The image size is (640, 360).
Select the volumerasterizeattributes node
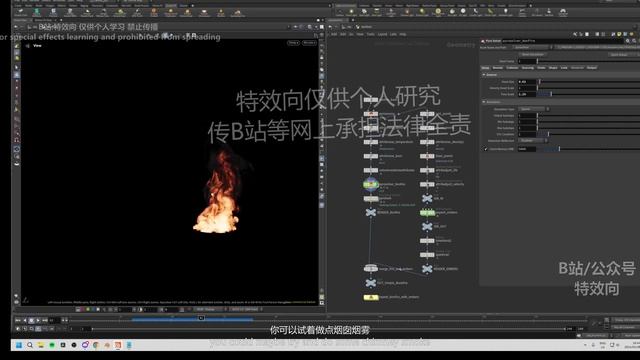click(371, 170)
